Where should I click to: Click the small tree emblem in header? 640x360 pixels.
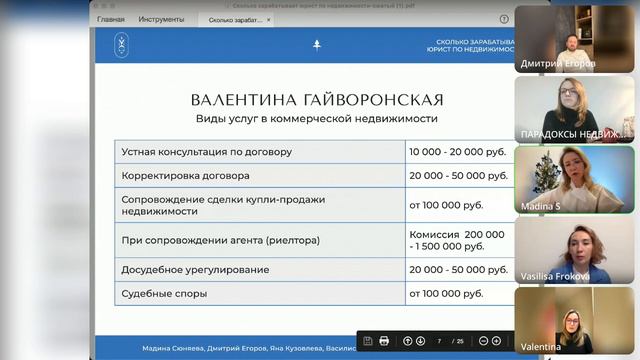[317, 45]
